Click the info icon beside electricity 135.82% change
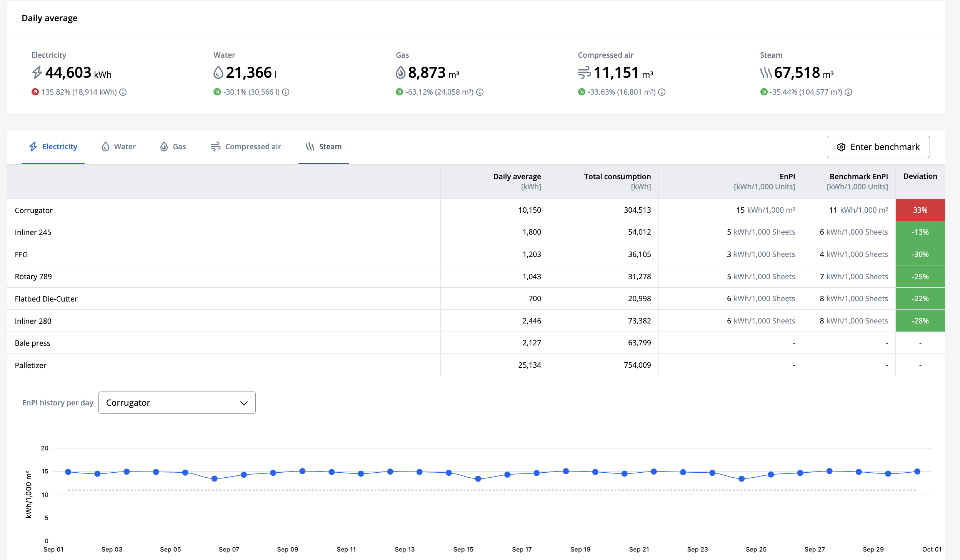Screen dimensions: 960x560 [123, 92]
